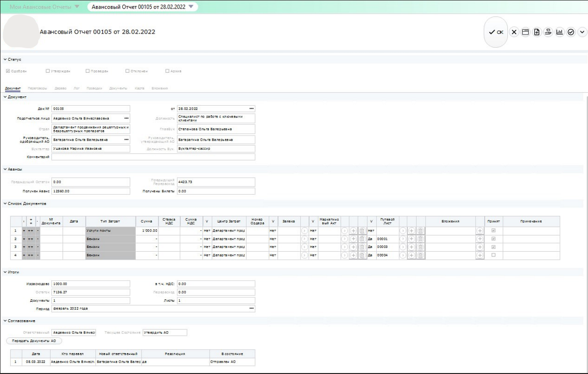Open the Вложения tab
The width and height of the screenshot is (588, 374).
pyautogui.click(x=160, y=88)
